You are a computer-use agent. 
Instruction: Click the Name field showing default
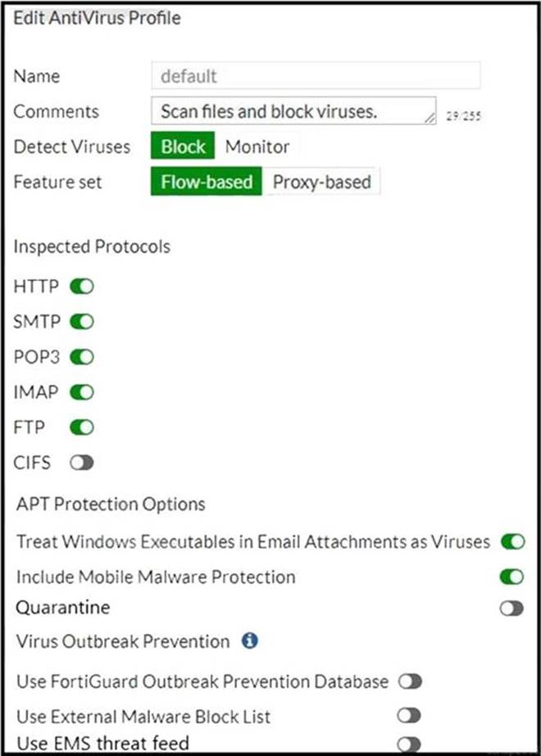click(x=316, y=76)
